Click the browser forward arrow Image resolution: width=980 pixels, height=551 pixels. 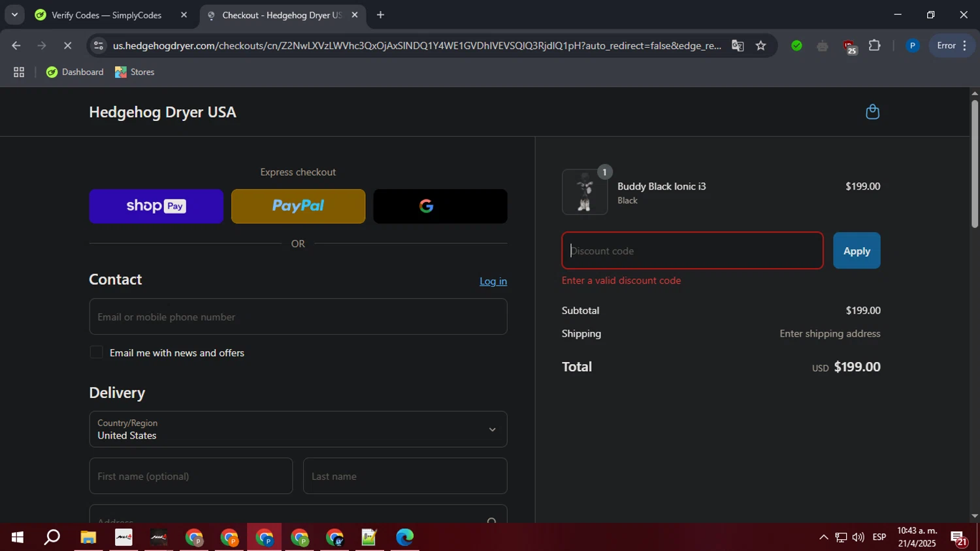pos(42,46)
